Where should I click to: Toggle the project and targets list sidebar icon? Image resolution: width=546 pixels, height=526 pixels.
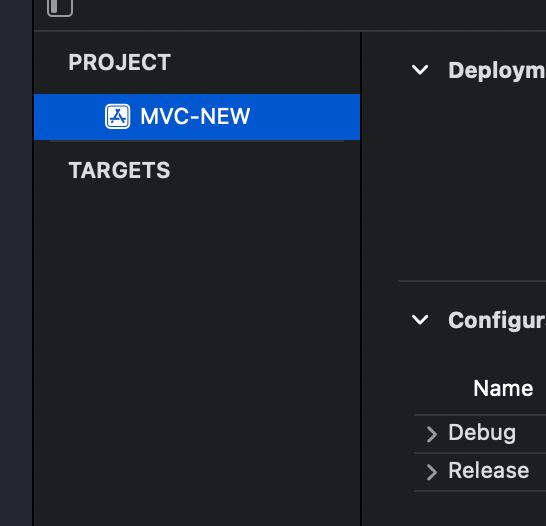60,7
